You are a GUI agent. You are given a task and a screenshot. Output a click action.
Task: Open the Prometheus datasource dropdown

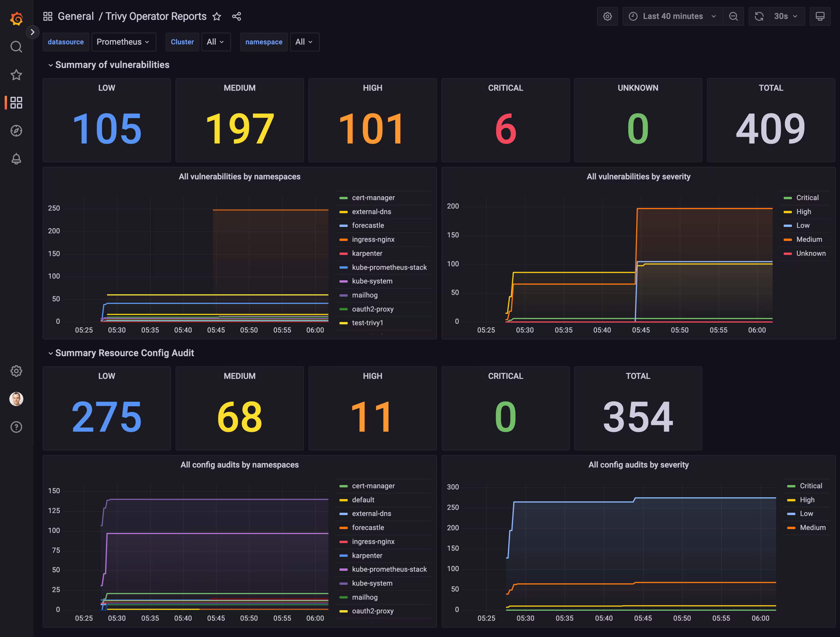coord(123,42)
